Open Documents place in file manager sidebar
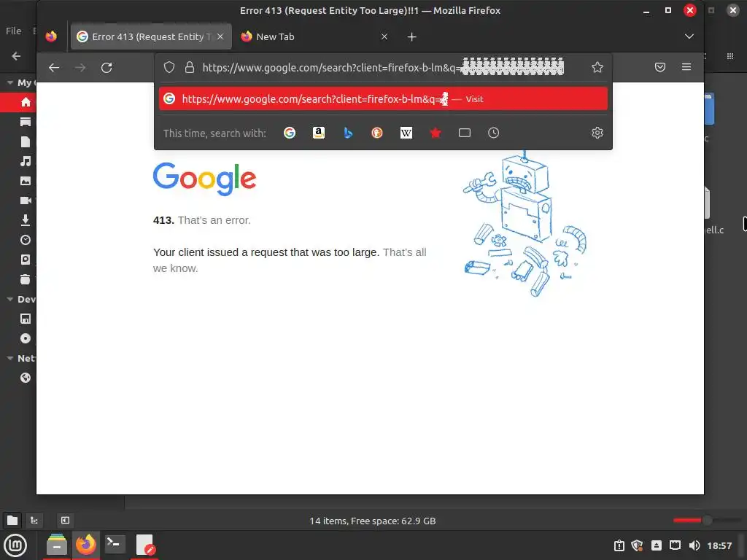Screen dimensions: 747x560 (x=26, y=142)
